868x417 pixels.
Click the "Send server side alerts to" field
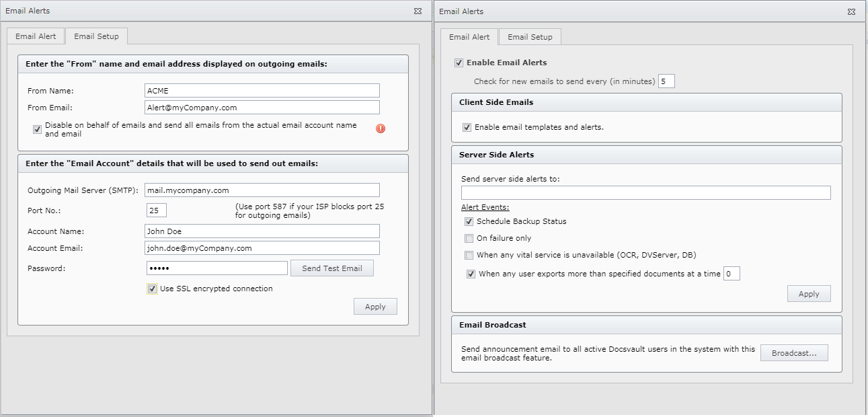(645, 192)
